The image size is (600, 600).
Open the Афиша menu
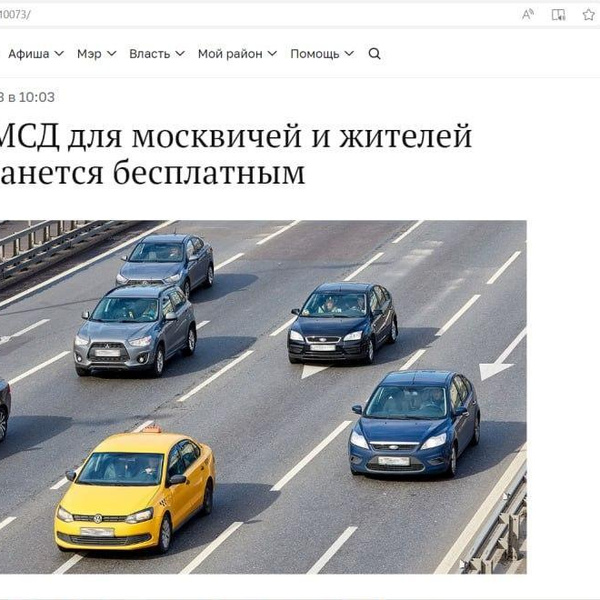click(x=36, y=54)
